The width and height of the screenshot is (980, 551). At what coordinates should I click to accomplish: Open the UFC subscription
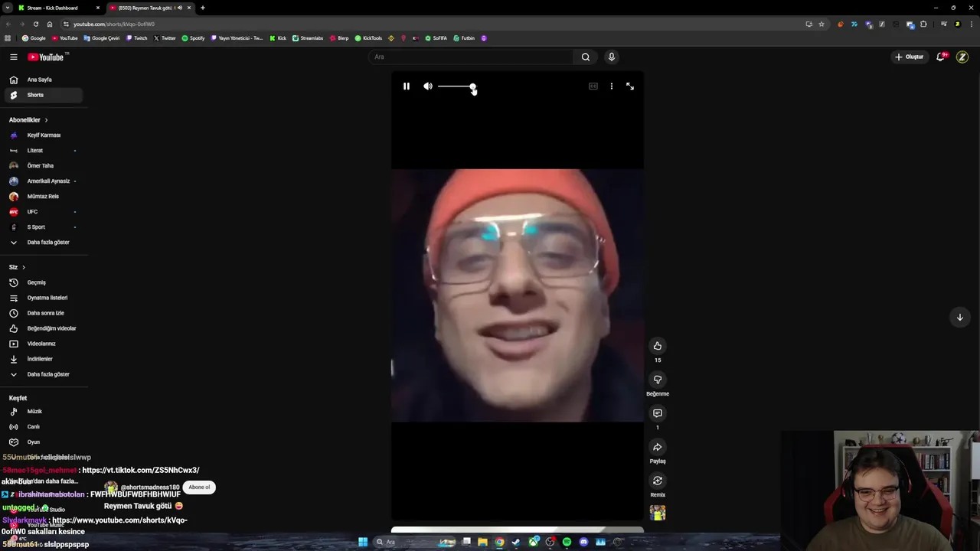(x=42, y=212)
